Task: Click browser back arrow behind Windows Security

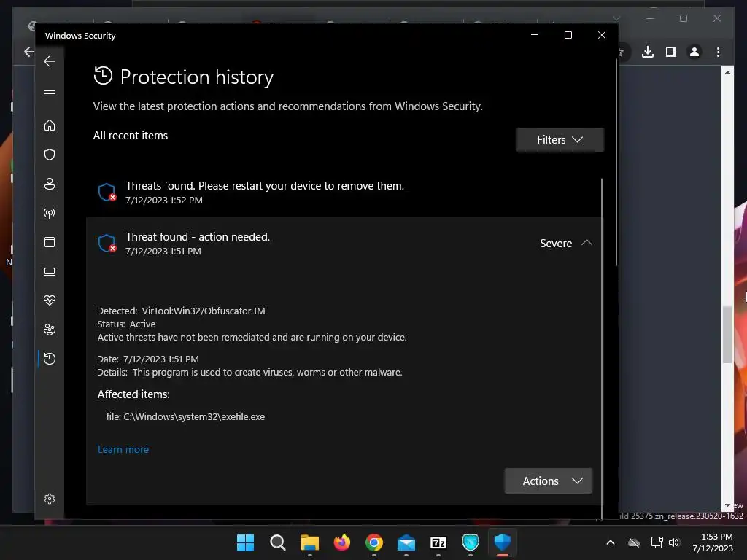Action: coord(29,52)
